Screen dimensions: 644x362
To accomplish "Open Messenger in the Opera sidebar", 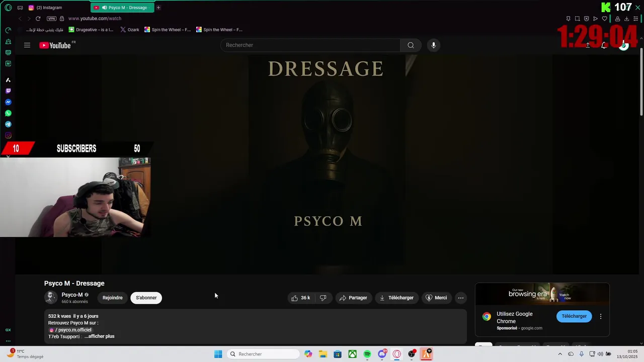I will (x=8, y=102).
